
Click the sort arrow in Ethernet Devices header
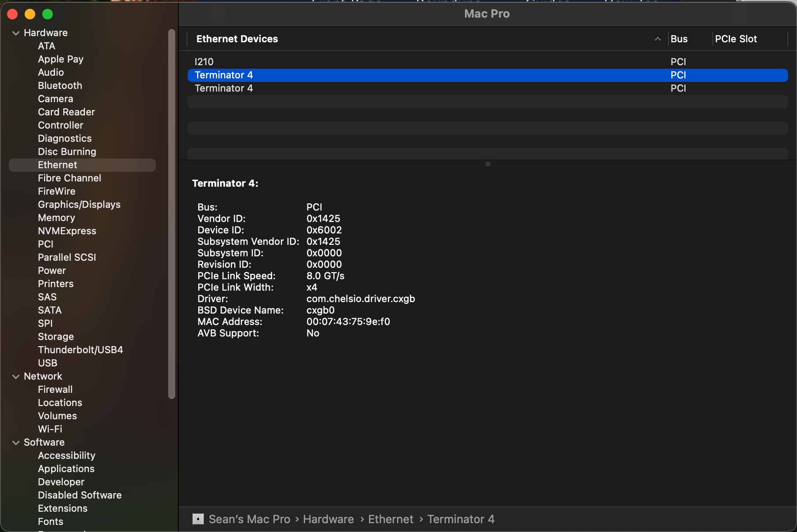click(657, 39)
